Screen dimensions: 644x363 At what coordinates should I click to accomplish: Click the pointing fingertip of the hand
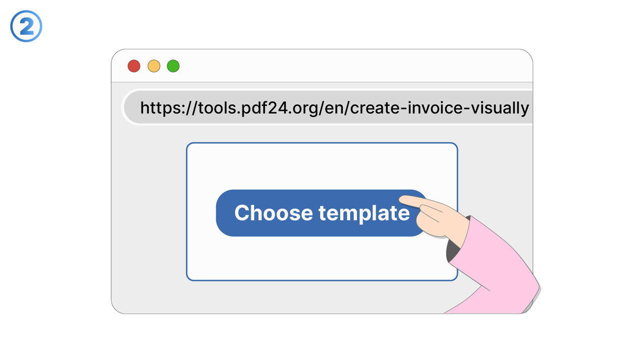coord(406,201)
